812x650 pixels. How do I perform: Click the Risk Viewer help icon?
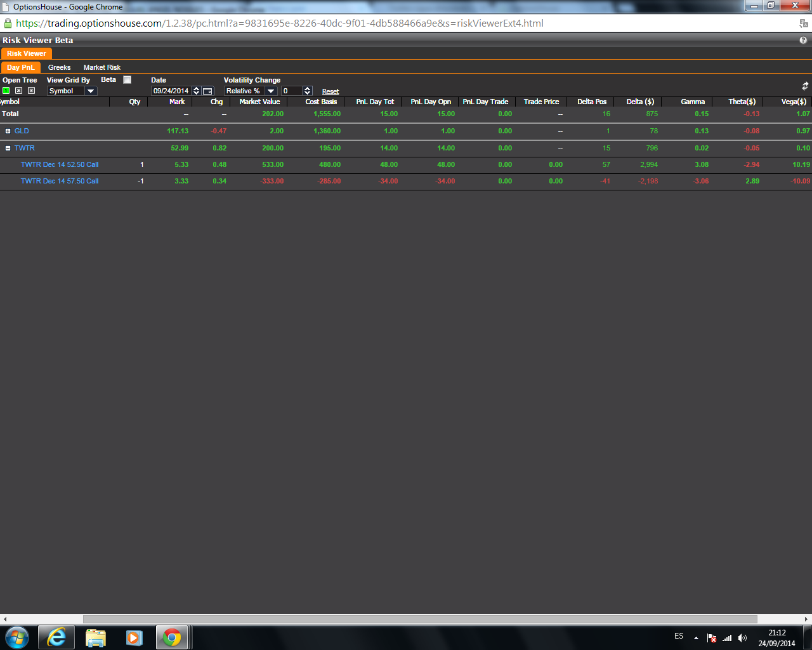click(x=803, y=40)
